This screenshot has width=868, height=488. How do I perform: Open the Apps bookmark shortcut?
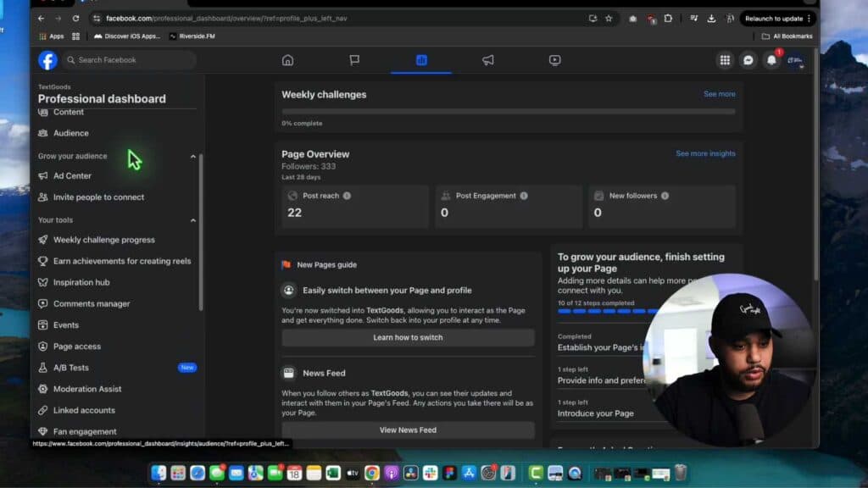(52, 36)
